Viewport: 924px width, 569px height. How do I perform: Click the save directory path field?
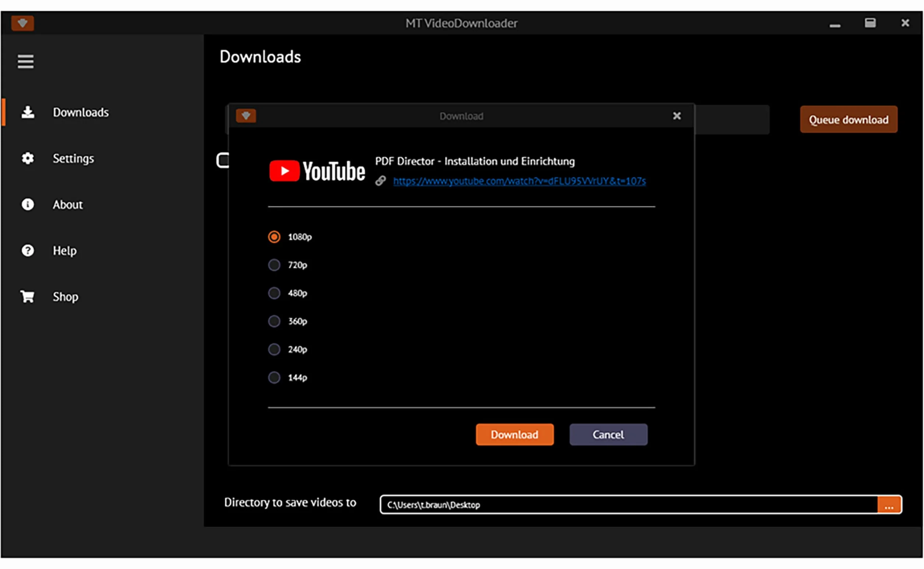[629, 505]
